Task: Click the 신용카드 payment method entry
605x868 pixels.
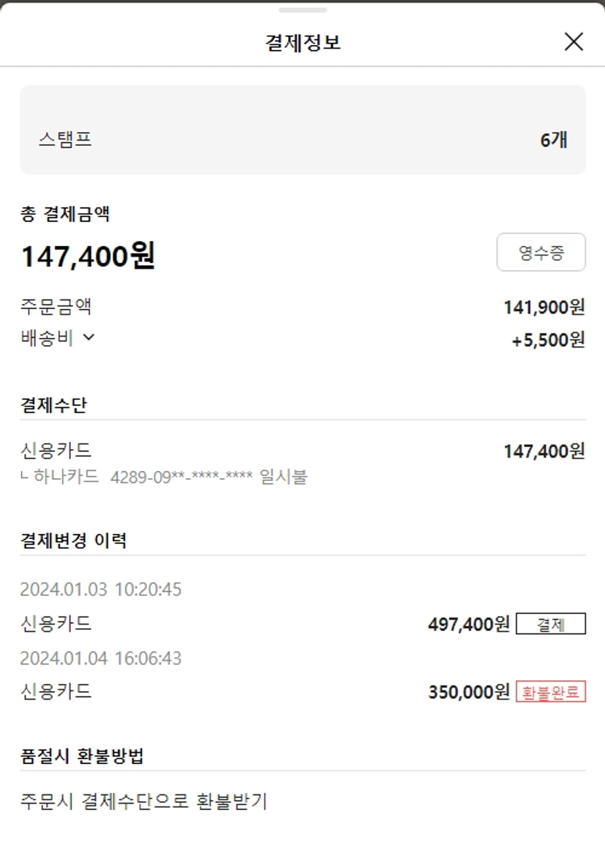Action: tap(56, 450)
